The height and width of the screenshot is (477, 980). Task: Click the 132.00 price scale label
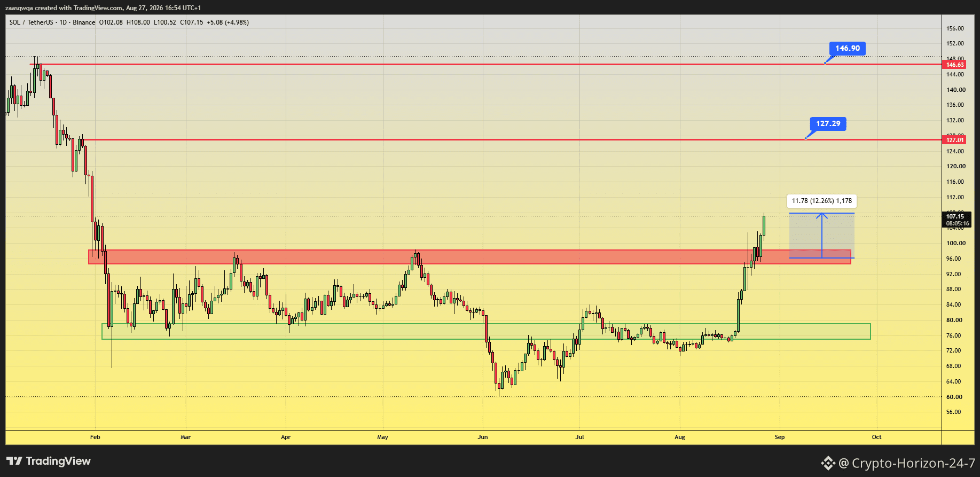[x=955, y=120]
